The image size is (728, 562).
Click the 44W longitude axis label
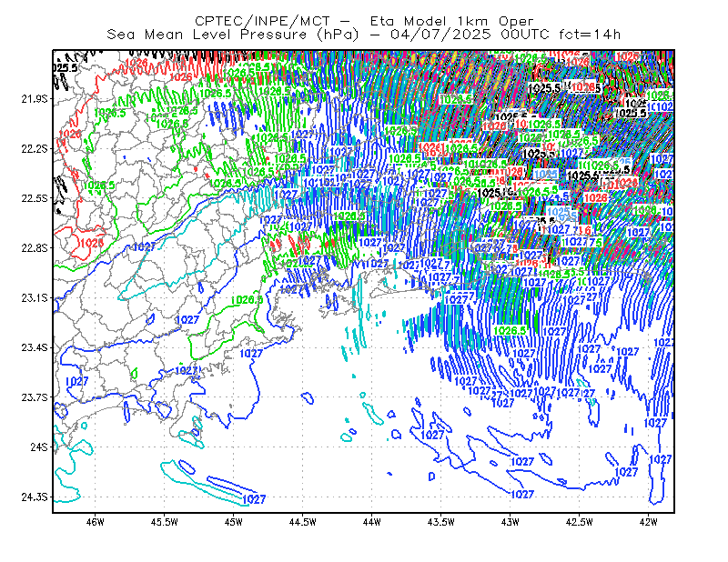pyautogui.click(x=372, y=522)
